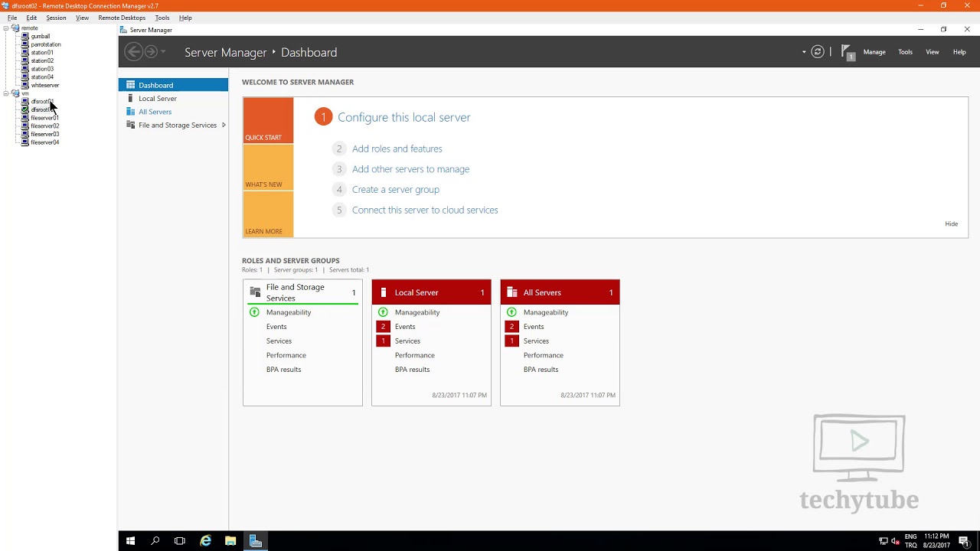
Task: Collapse the vm group in the server tree
Action: pyautogui.click(x=6, y=93)
